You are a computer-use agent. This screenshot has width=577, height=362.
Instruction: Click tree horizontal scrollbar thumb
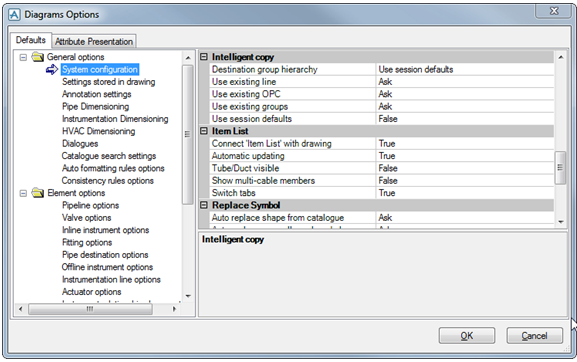coord(90,309)
